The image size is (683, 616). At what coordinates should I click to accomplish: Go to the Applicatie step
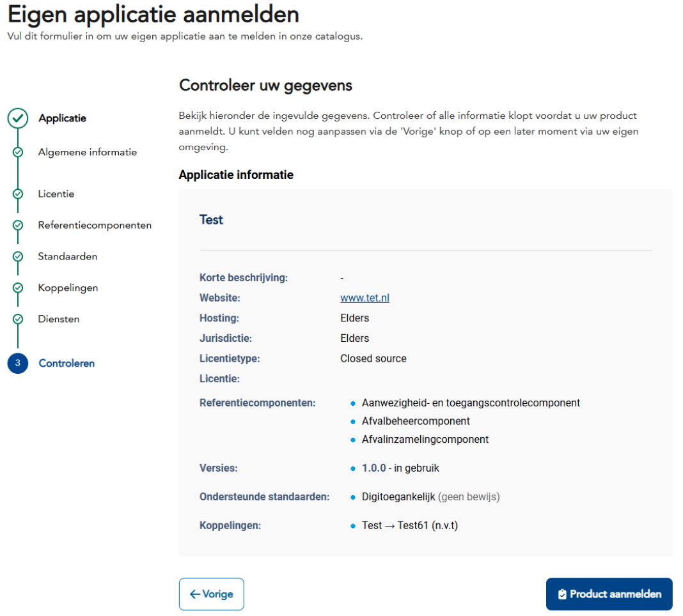coord(62,118)
